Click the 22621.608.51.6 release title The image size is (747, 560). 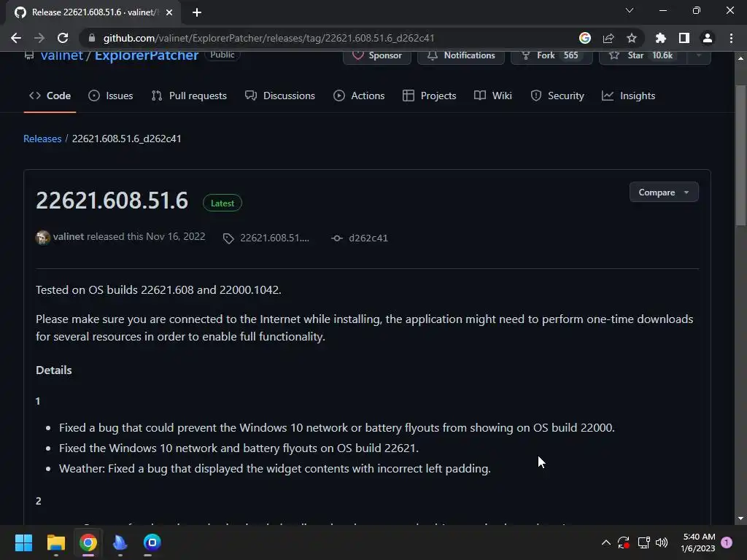pos(112,201)
